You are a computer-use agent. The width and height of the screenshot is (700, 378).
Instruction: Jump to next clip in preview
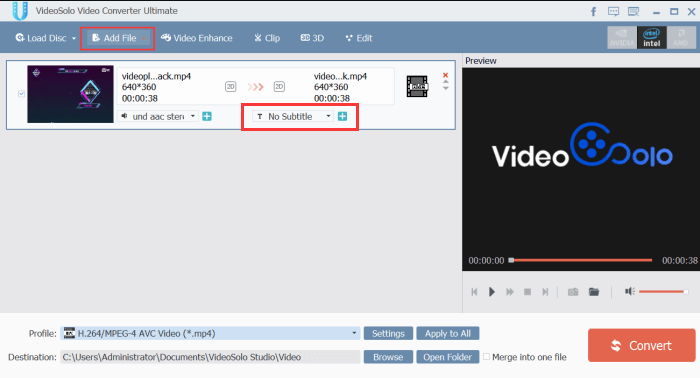pos(545,292)
